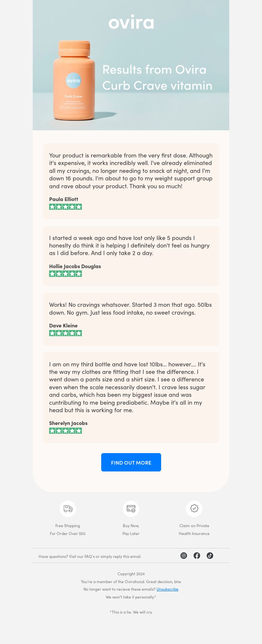
Task: Click Paula Elliott's five-star rating
Action: [65, 207]
